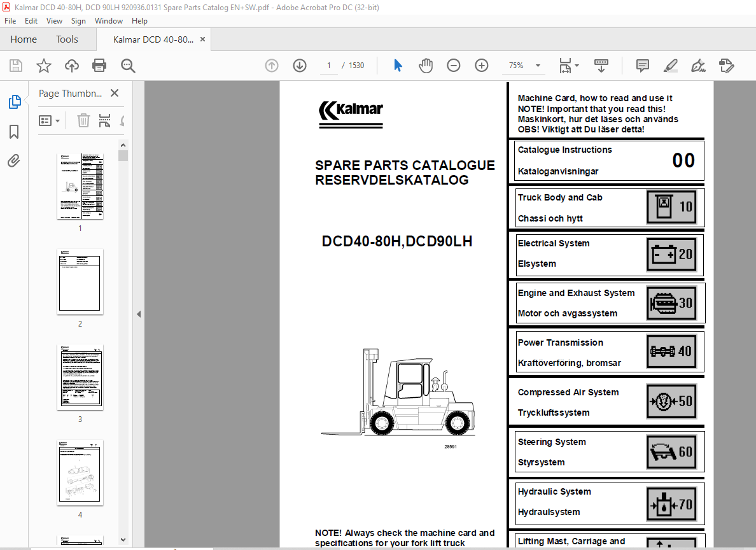
Task: Select page 2 thumbnail
Action: point(80,282)
